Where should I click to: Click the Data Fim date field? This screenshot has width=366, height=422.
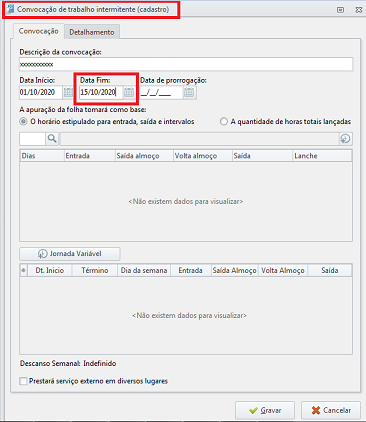tap(101, 92)
